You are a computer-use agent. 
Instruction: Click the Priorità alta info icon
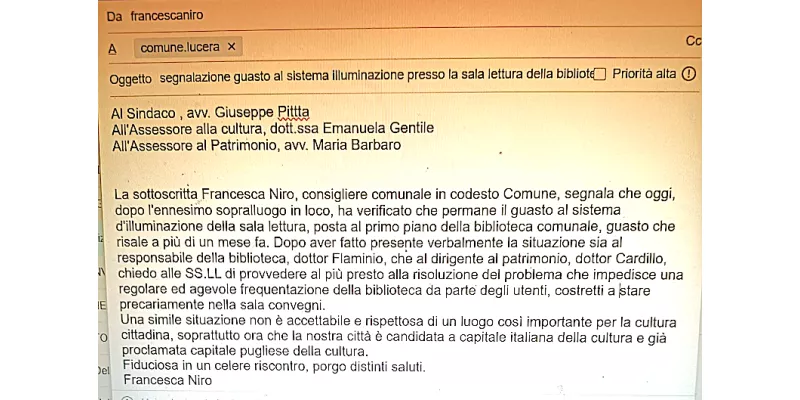689,74
